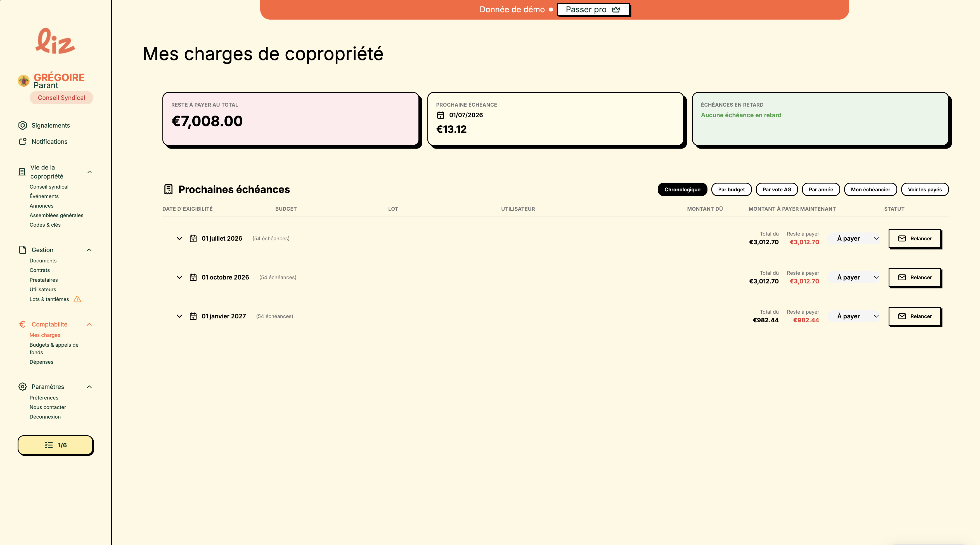Screen dimensions: 980x545
Task: Collapse the Vie de la copropriété section
Action: click(89, 172)
